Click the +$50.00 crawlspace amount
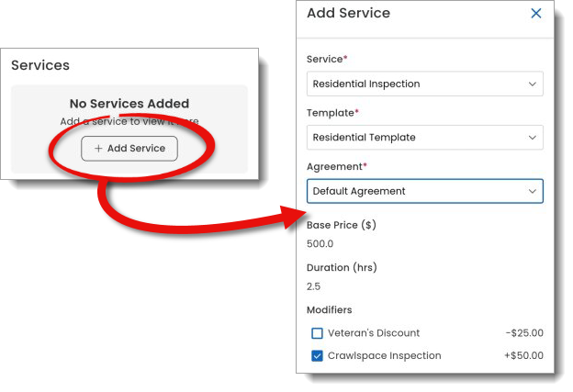This screenshot has width=573, height=392. [x=523, y=356]
